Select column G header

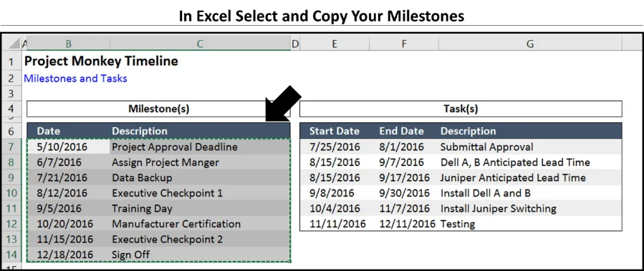pos(530,44)
